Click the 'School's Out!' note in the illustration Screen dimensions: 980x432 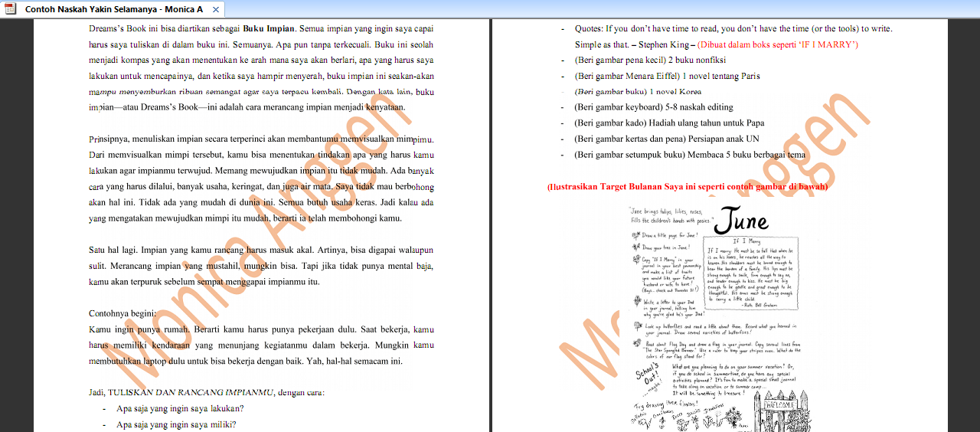651,378
